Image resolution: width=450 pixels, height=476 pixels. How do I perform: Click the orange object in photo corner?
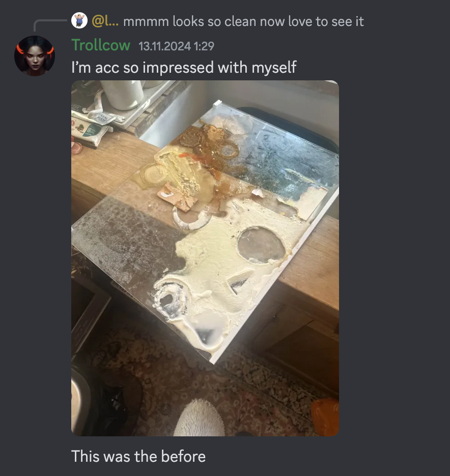[x=325, y=417]
